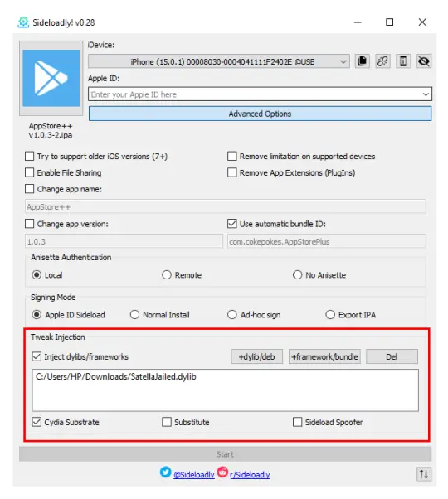Screen dimensions: 448x499
Task: Open the @Sideloadly Twitter link
Action: tap(194, 475)
